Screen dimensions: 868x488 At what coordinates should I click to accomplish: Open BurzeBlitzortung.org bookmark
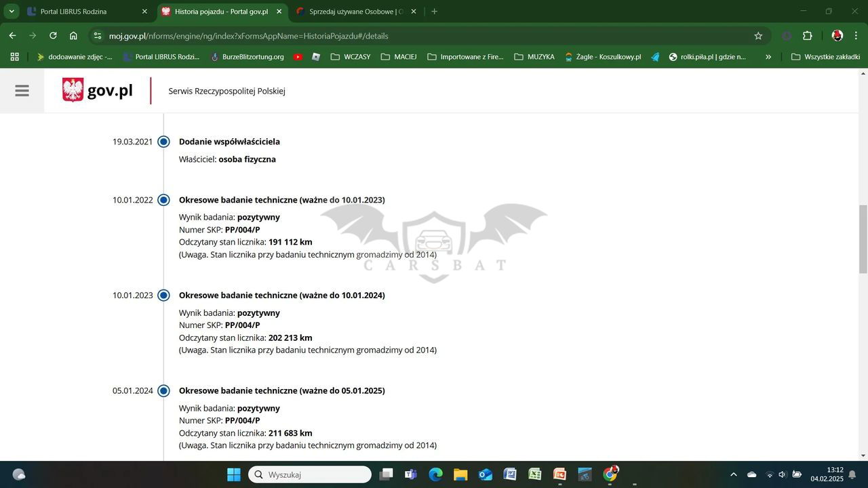[x=247, y=57]
